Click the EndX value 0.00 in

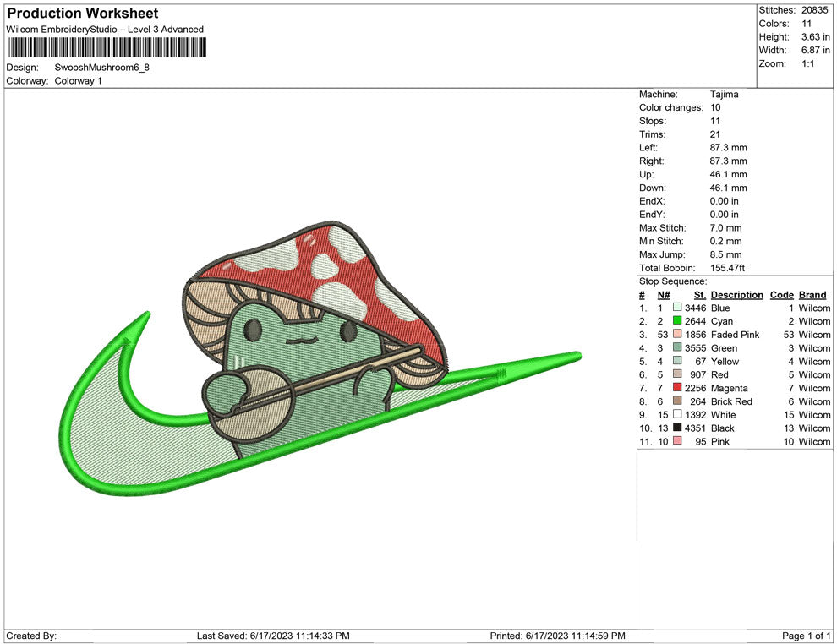[724, 201]
